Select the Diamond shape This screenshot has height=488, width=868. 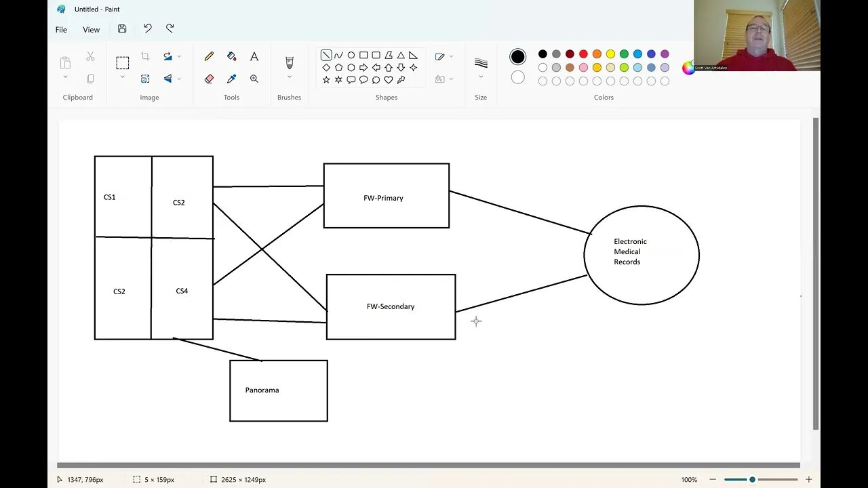pos(326,67)
